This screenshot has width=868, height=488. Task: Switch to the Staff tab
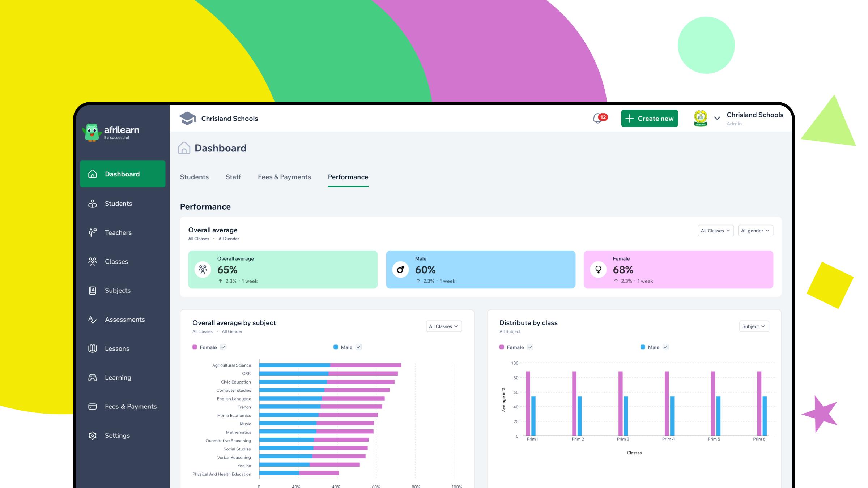(x=233, y=177)
